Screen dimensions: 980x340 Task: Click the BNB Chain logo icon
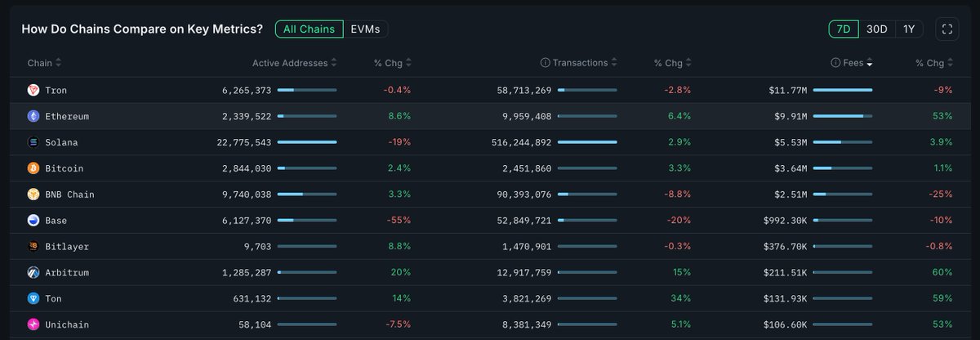(x=33, y=195)
